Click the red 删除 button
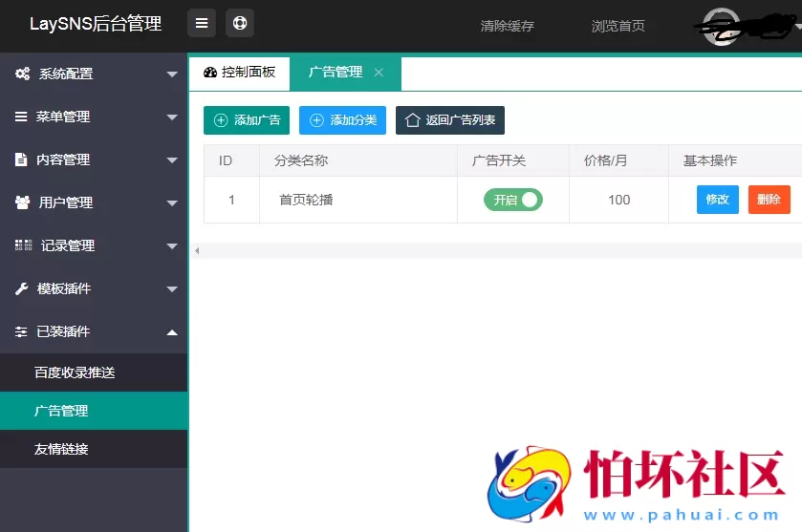 (769, 200)
